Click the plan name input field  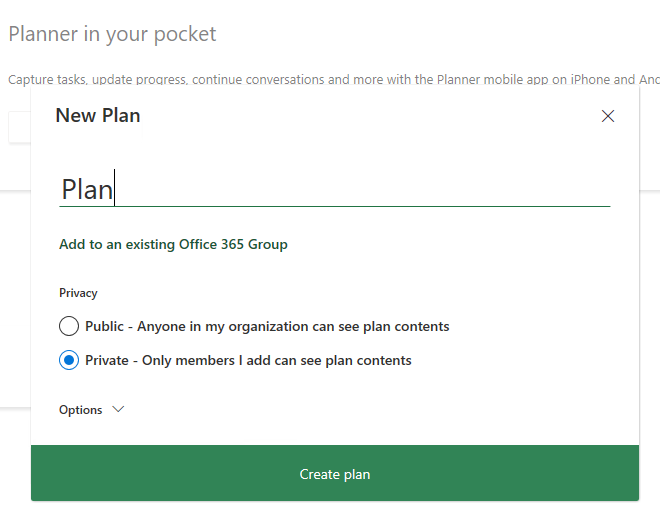pos(335,189)
